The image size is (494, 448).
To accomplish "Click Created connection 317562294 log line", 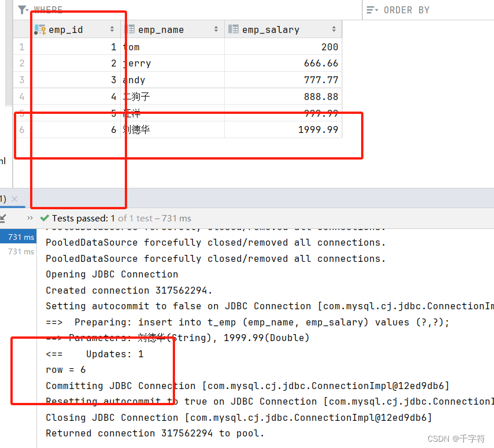I will click(x=129, y=290).
